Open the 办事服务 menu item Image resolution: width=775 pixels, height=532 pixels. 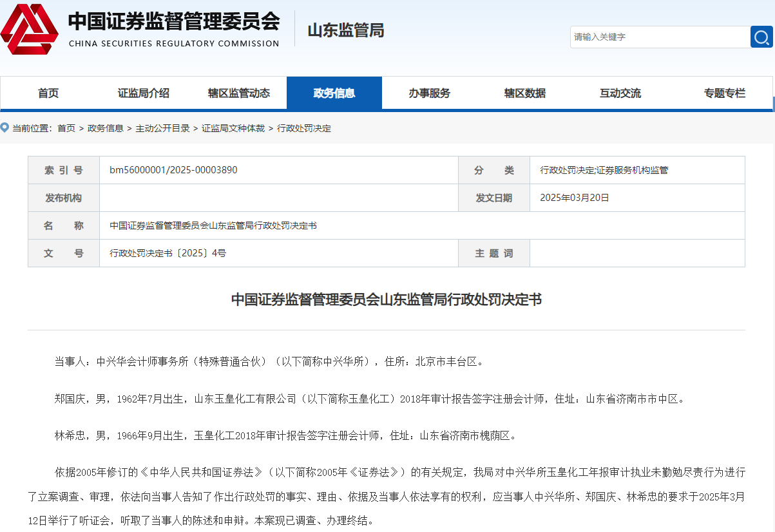click(429, 93)
